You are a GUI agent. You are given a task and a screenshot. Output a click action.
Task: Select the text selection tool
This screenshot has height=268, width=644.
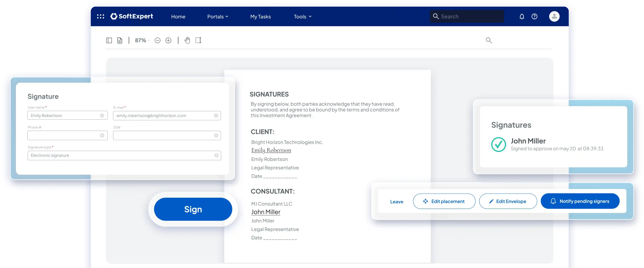[x=198, y=40]
